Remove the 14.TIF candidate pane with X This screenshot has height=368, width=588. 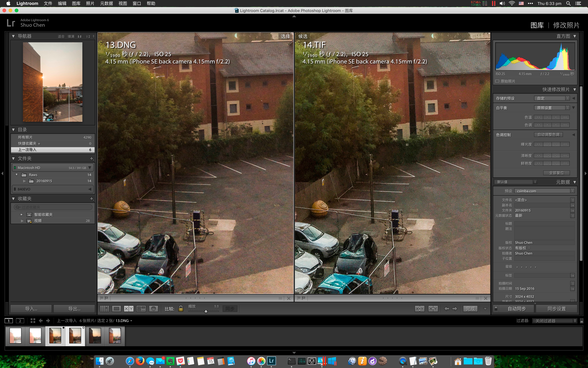[x=486, y=298]
